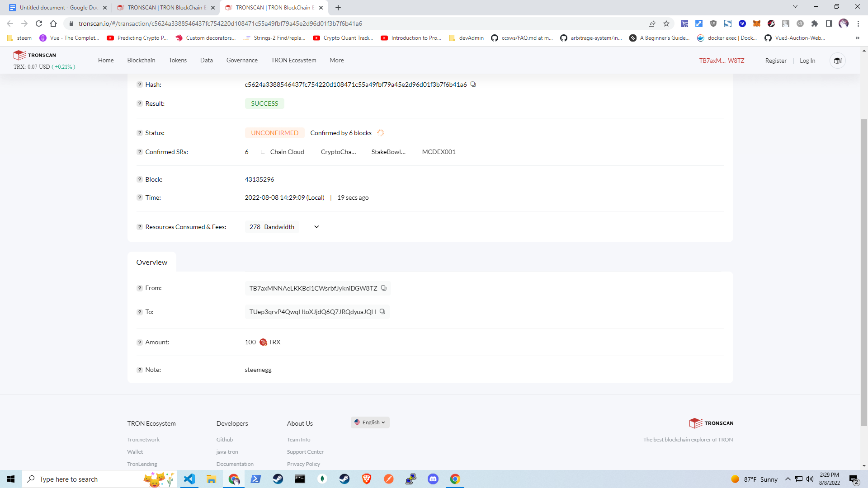
Task: Open the More menu in navigation
Action: click(336, 60)
